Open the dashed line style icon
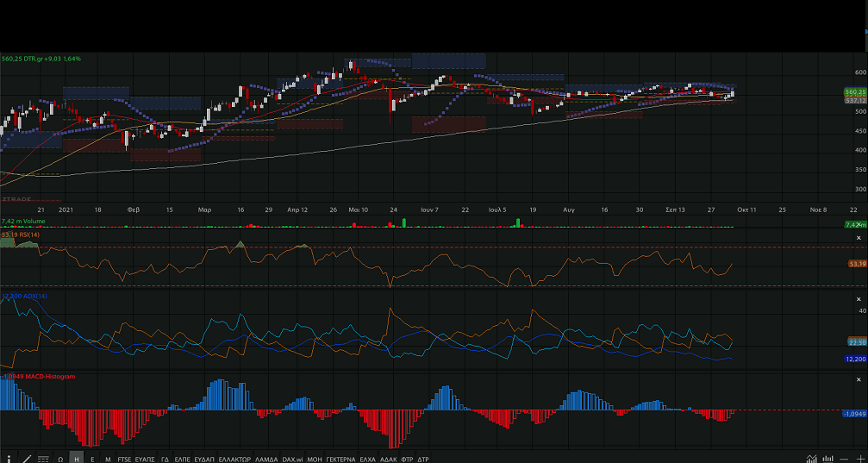The width and height of the screenshot is (868, 463). coord(43,459)
